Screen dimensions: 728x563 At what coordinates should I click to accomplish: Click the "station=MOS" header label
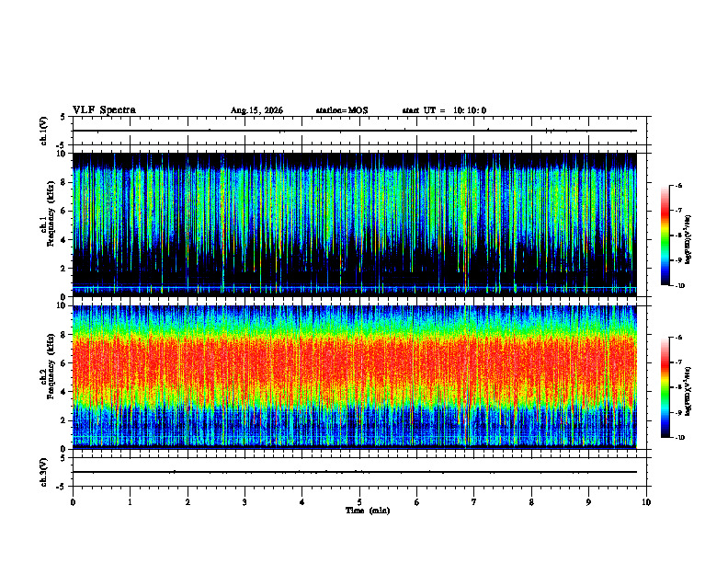(x=342, y=110)
